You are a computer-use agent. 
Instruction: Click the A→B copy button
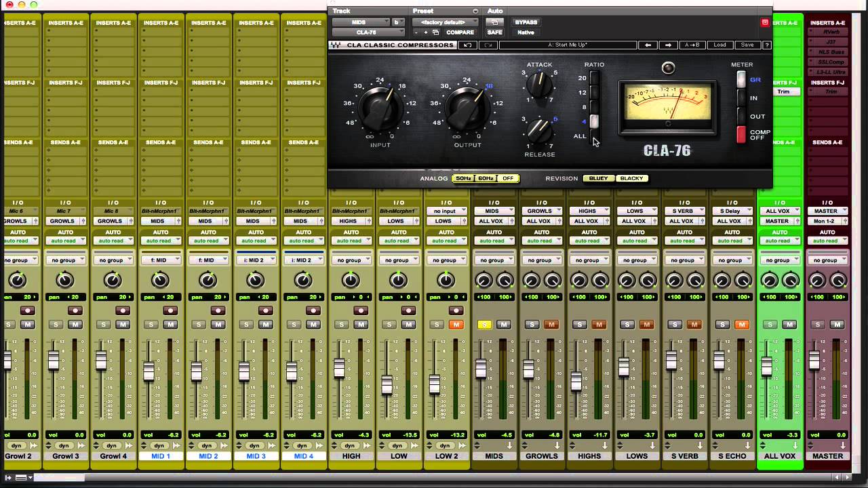(x=692, y=45)
